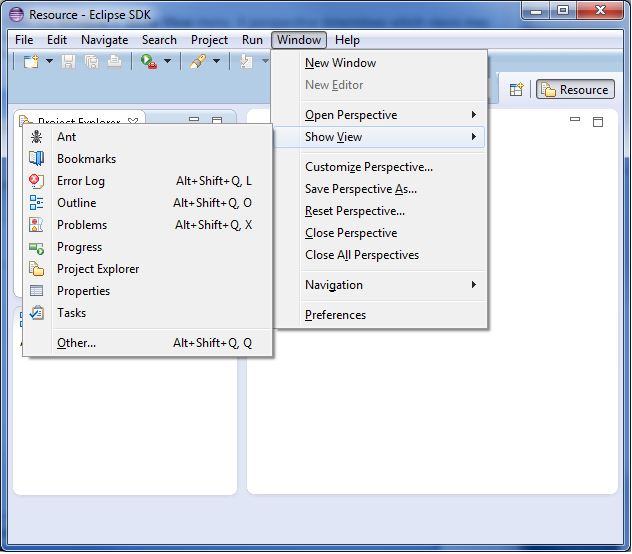632x554 pixels.
Task: Click the Project Explorer view icon
Action: [36, 269]
